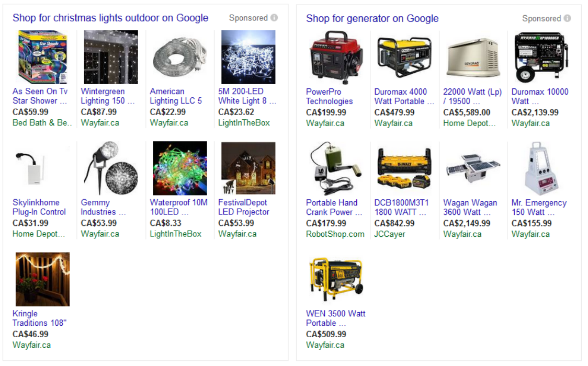Follow the Duromax 4000 Watt Portable link
Image resolution: width=588 pixels, height=366 pixels.
404,96
